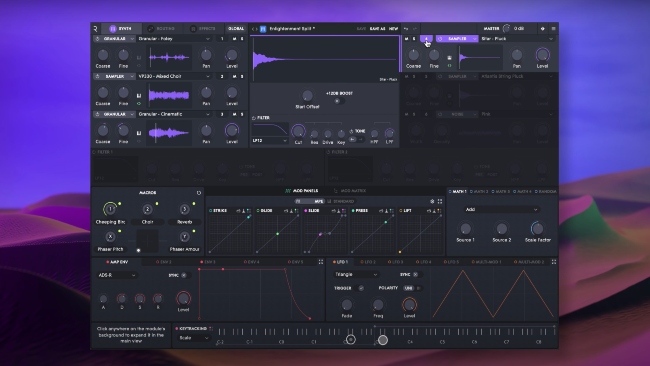
Task: Enable the LFO Trigger checkbox
Action: [361, 288]
